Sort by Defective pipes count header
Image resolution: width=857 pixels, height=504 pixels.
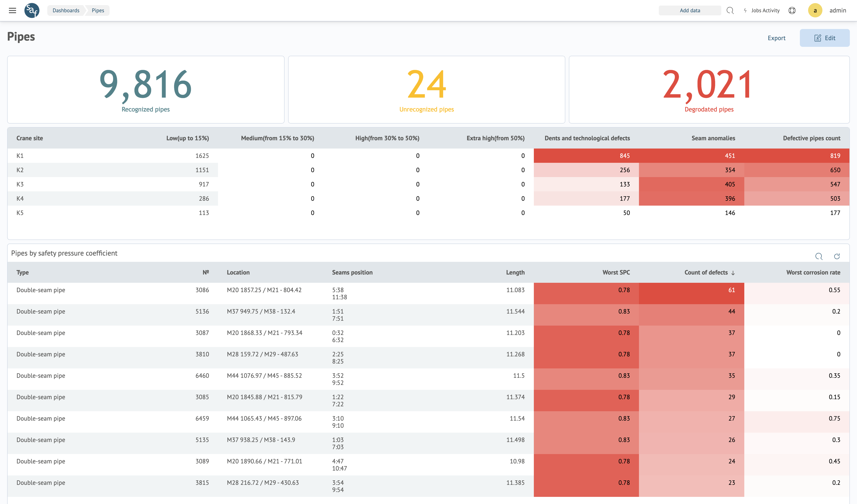[x=811, y=138]
